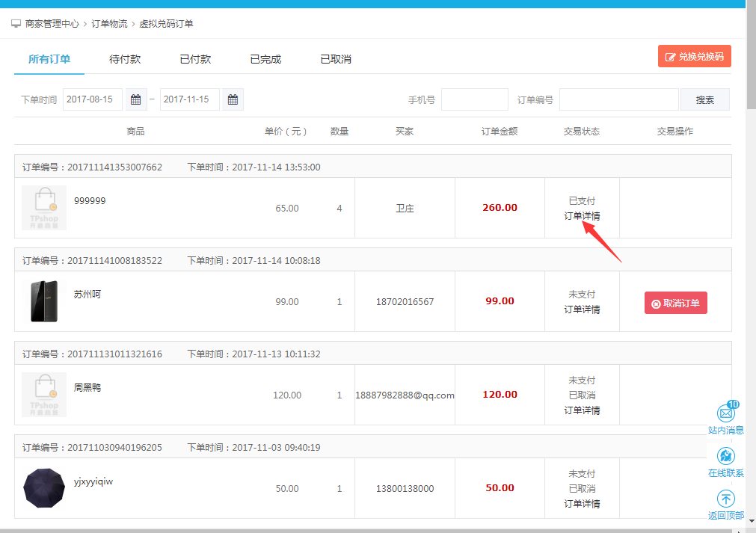The image size is (756, 533).
Task: Click the 兑换兑换码 redeem button
Action: (694, 57)
